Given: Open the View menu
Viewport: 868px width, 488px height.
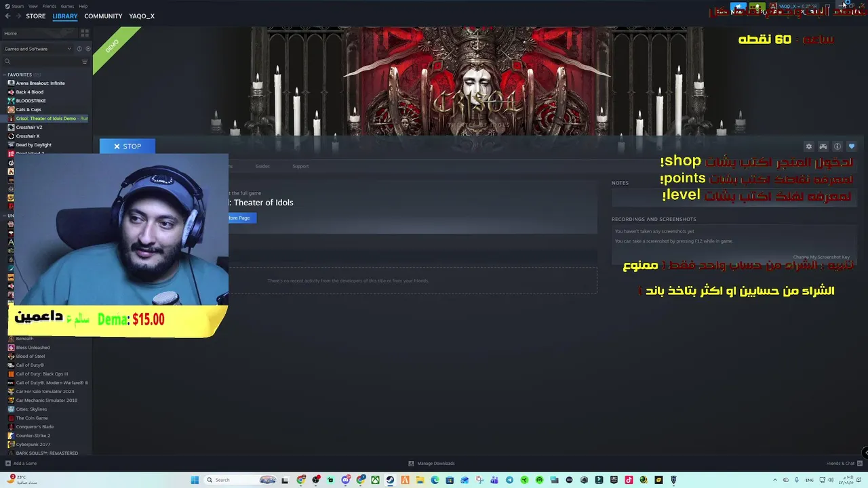Looking at the screenshot, I should 33,6.
